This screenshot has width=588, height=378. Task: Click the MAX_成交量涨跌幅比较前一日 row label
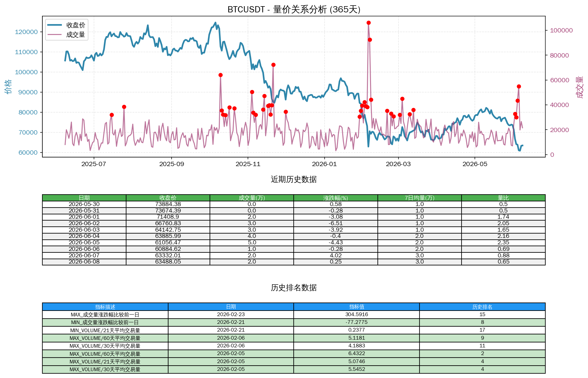105,315
